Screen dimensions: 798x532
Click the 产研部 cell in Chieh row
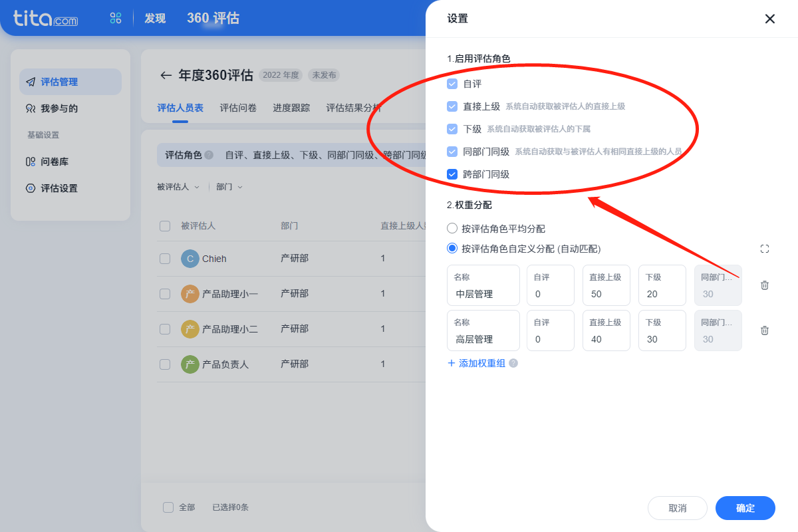click(x=295, y=259)
